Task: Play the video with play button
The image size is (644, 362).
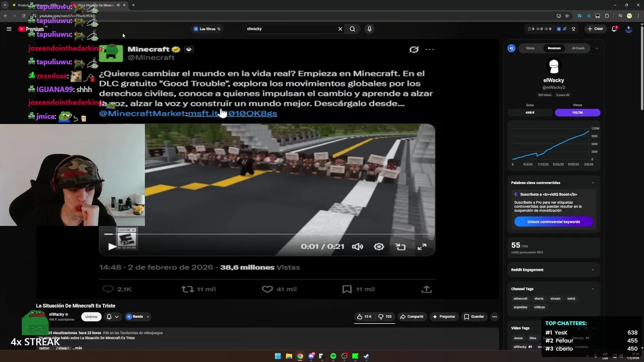Action: (112, 246)
